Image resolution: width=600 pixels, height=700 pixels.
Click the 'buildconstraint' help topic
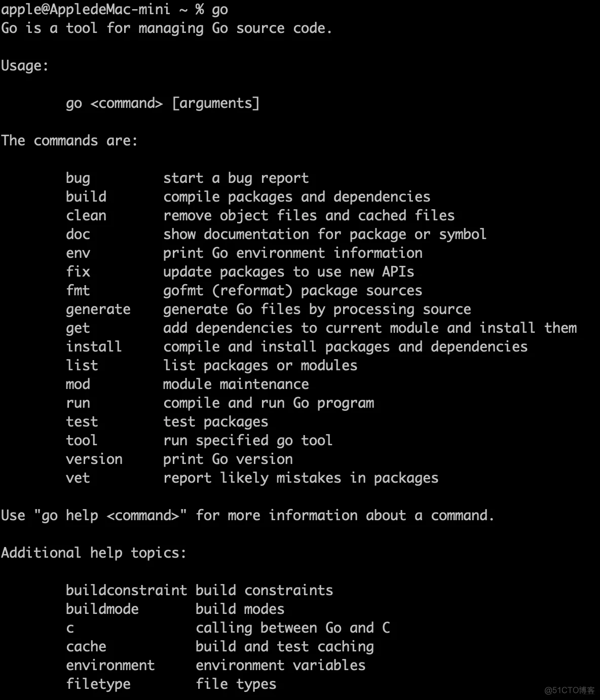pyautogui.click(x=127, y=590)
